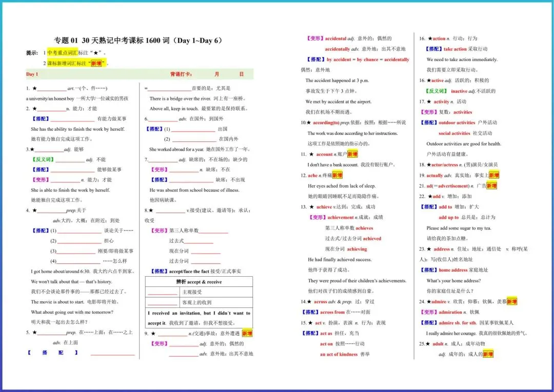The height and width of the screenshot is (392, 554).
Task: Select 'The work was done according to her instructions.'
Action: point(352,133)
